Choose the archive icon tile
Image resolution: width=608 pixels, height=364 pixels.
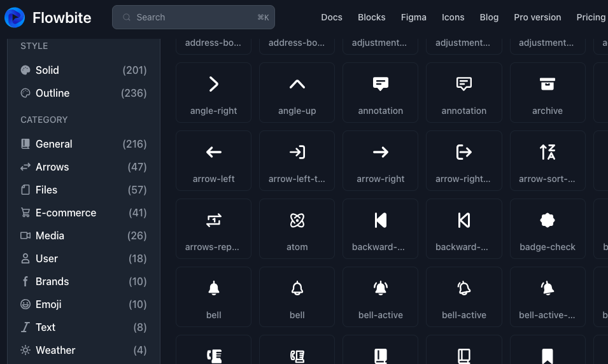coord(547,92)
